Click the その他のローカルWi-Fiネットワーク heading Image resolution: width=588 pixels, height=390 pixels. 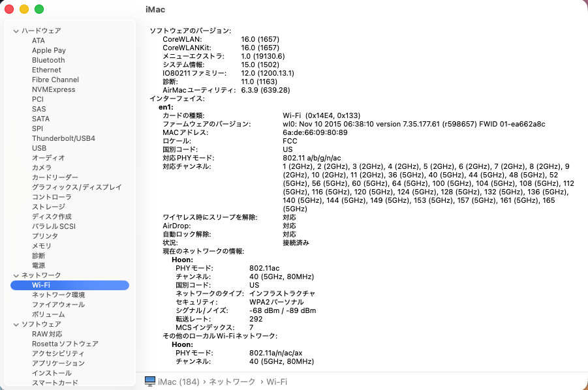[220, 336]
